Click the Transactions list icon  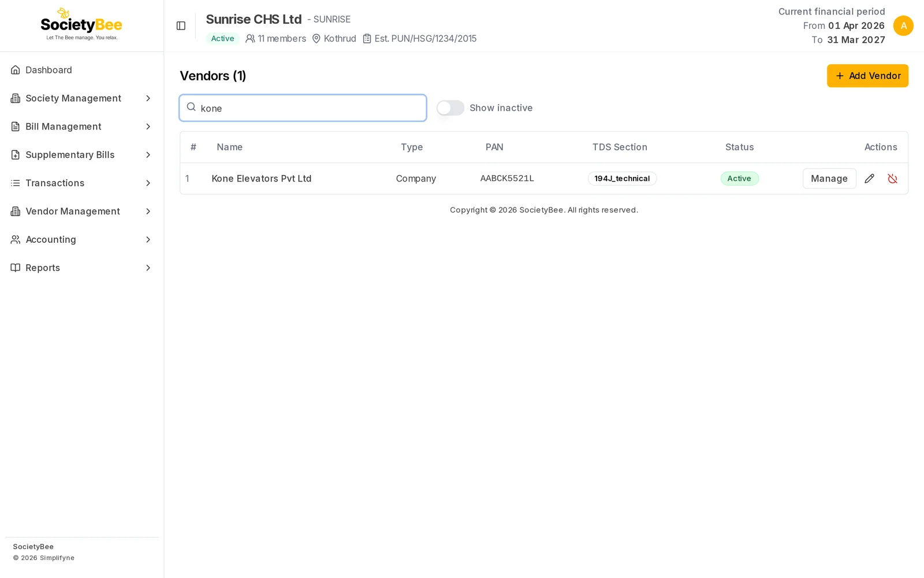tap(16, 183)
